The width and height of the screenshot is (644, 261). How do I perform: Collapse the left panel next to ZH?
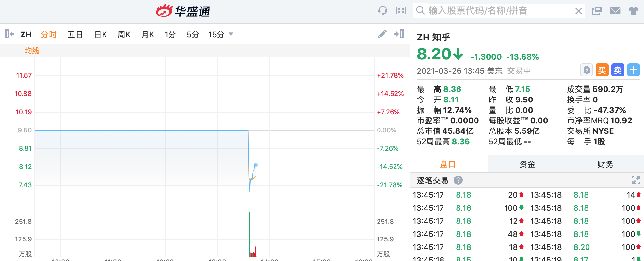point(10,34)
